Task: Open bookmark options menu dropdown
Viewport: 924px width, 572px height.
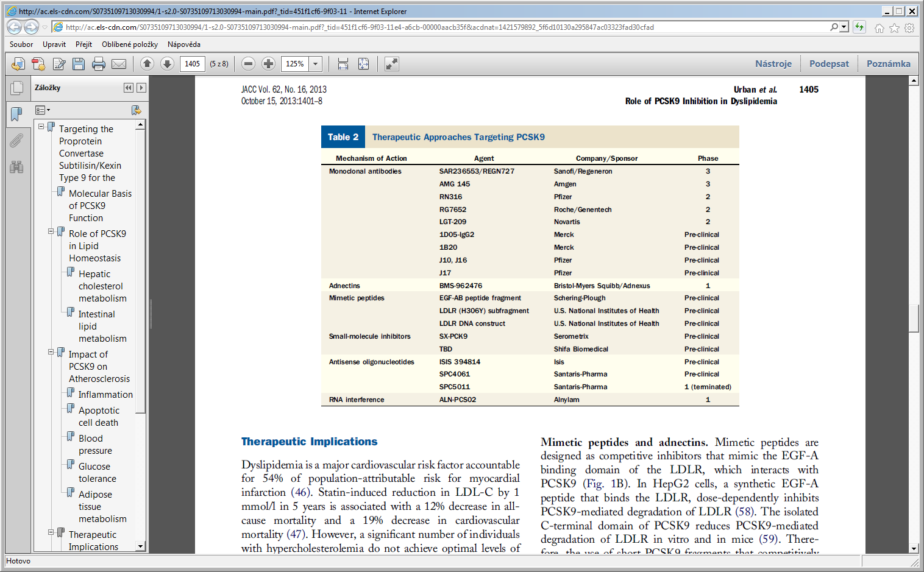Action: coord(43,110)
